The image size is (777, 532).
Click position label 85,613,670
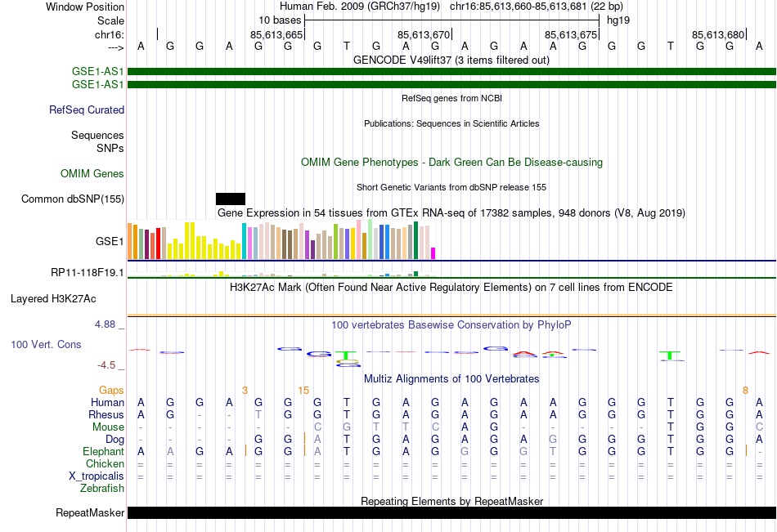[x=424, y=34]
